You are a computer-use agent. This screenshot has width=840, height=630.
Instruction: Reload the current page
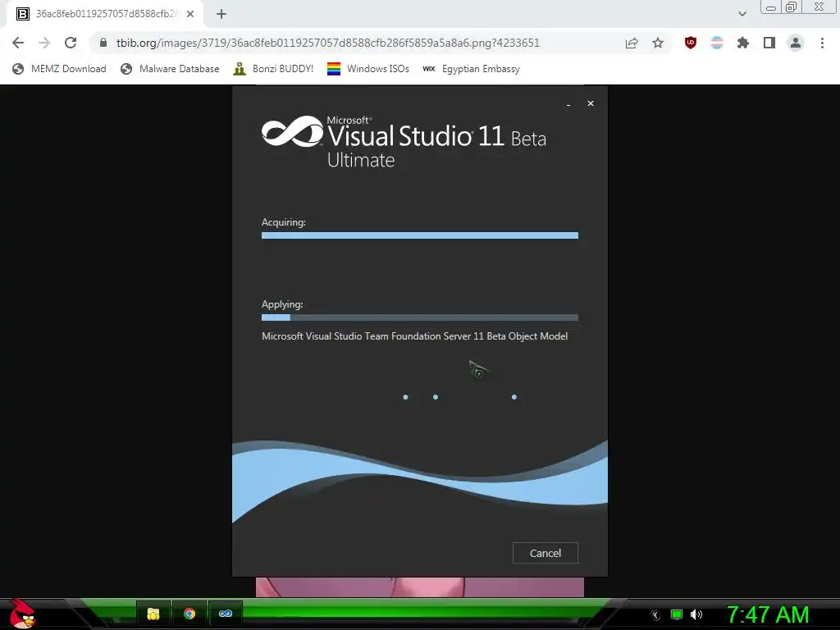pyautogui.click(x=71, y=43)
